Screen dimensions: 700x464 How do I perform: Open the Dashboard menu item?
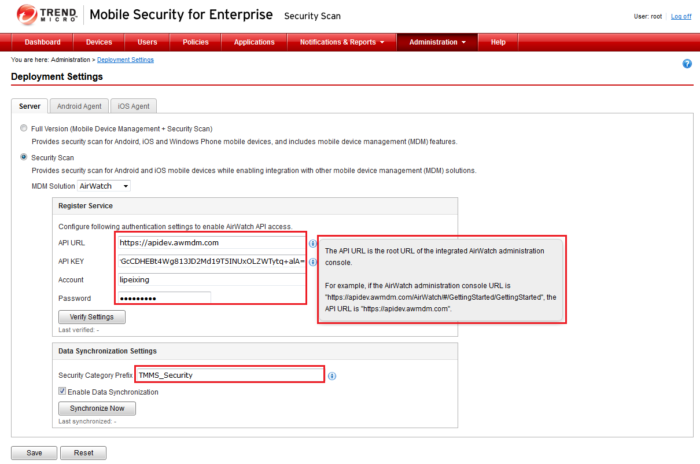42,42
